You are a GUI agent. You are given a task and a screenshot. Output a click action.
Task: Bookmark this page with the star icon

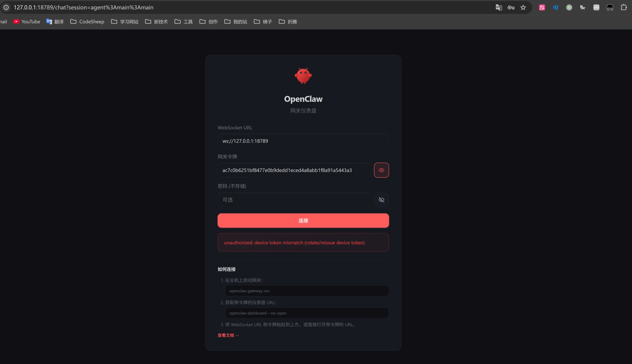[523, 8]
